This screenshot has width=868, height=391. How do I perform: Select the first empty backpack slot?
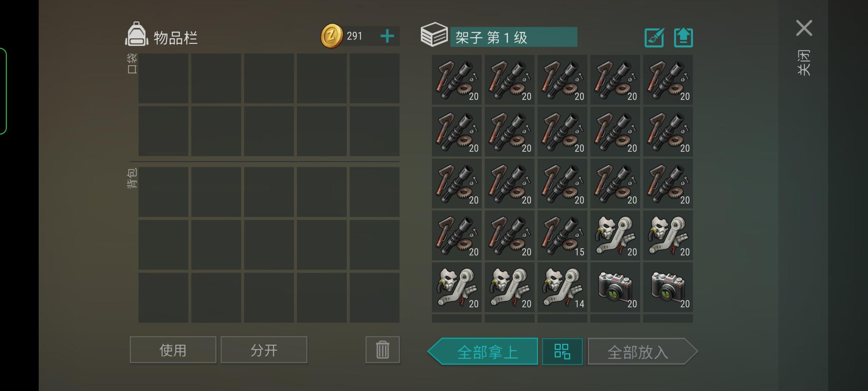click(x=163, y=192)
